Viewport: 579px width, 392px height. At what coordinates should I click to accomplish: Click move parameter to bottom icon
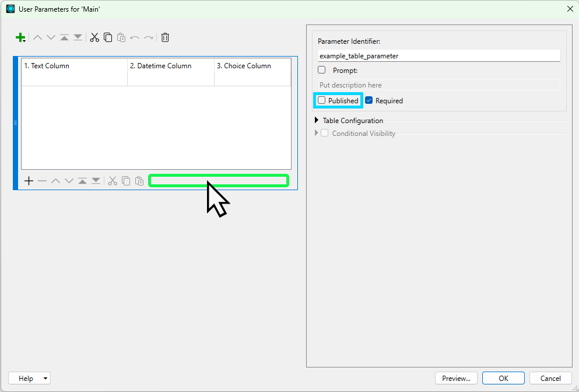point(78,38)
